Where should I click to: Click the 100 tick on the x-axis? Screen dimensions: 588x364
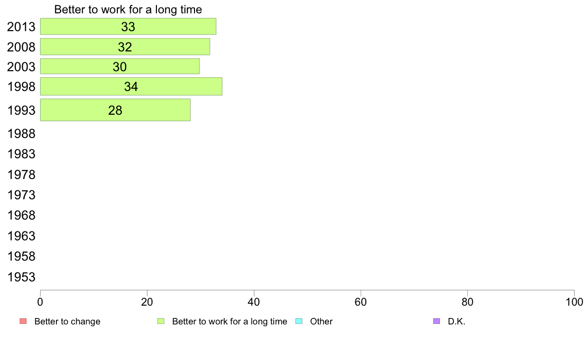coord(574,302)
